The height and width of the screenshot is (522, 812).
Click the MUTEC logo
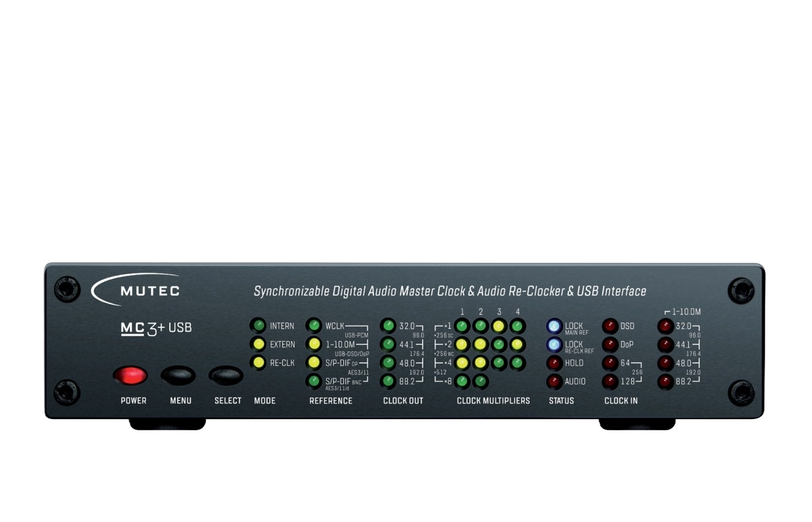[x=135, y=290]
